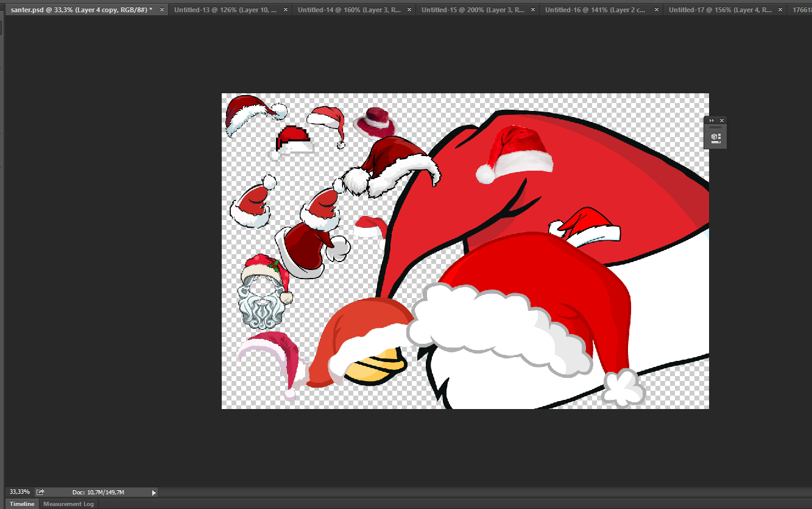The height and width of the screenshot is (509, 812).
Task: Switch to the Measurement Log tab
Action: (68, 504)
